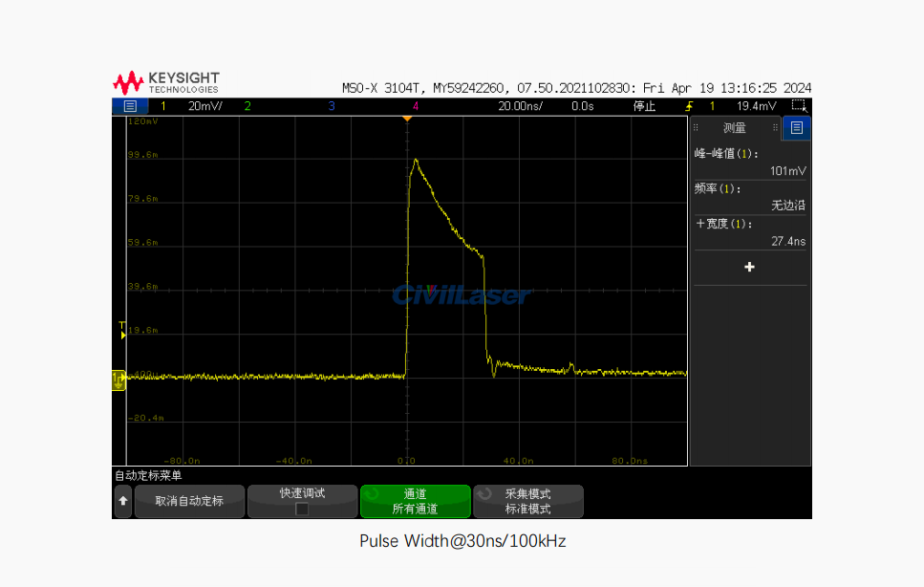Add a new measurement with plus icon
The width and height of the screenshot is (924, 587).
749,267
